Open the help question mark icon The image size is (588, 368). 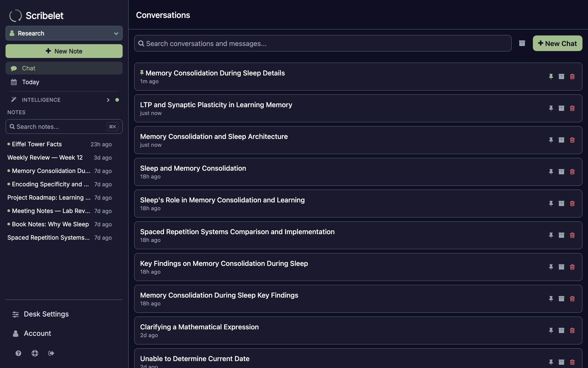[18, 353]
